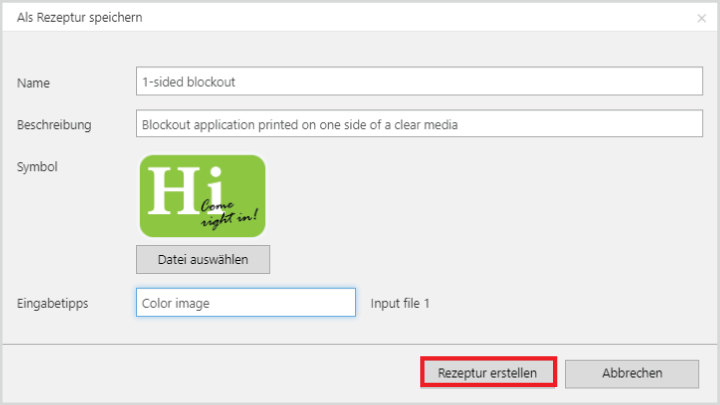720x405 pixels.
Task: Click the word 'Blockout' in the description field
Action: point(166,124)
